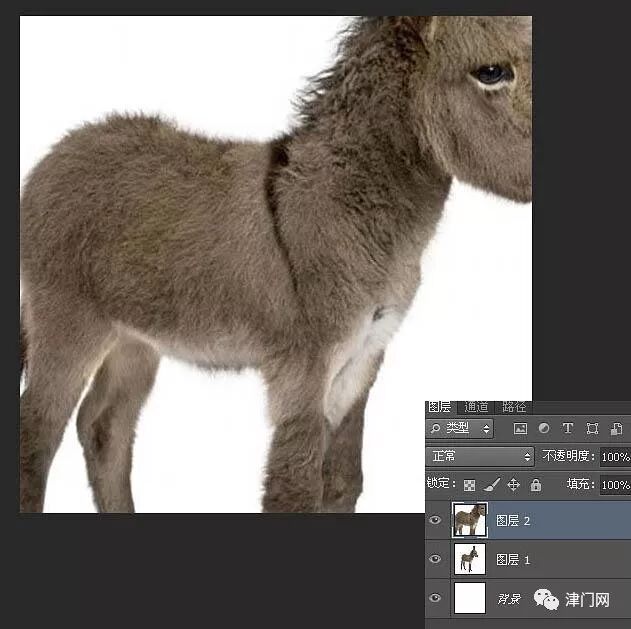Toggle lock position icon
This screenshot has width=631, height=629.
pos(513,485)
